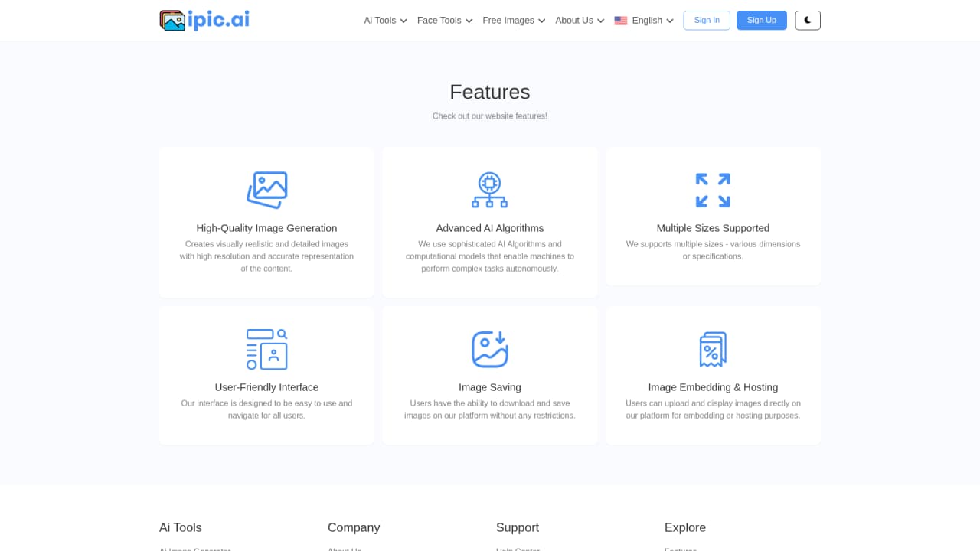Click the footer Support heading
The height and width of the screenshot is (551, 980).
[x=518, y=527]
